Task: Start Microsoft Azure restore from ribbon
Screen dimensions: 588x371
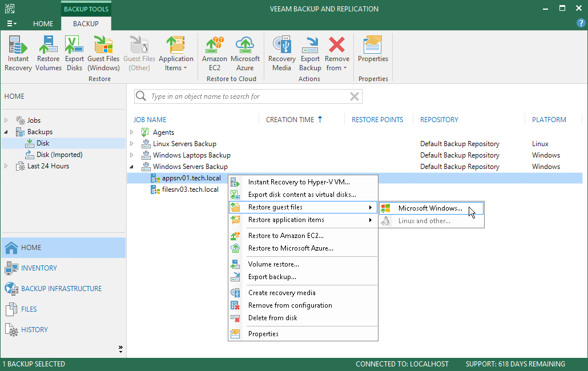Action: click(x=245, y=53)
